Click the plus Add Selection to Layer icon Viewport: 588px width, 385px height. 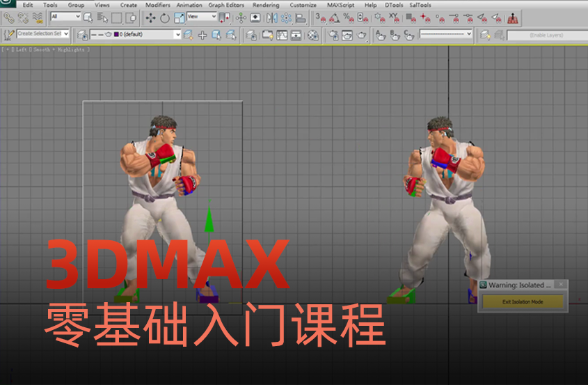(x=202, y=35)
